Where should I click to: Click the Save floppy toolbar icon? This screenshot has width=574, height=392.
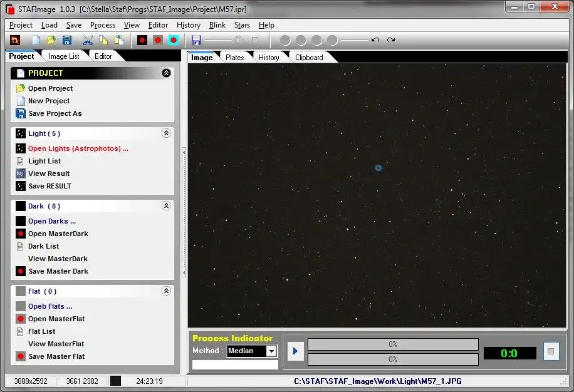(67, 40)
